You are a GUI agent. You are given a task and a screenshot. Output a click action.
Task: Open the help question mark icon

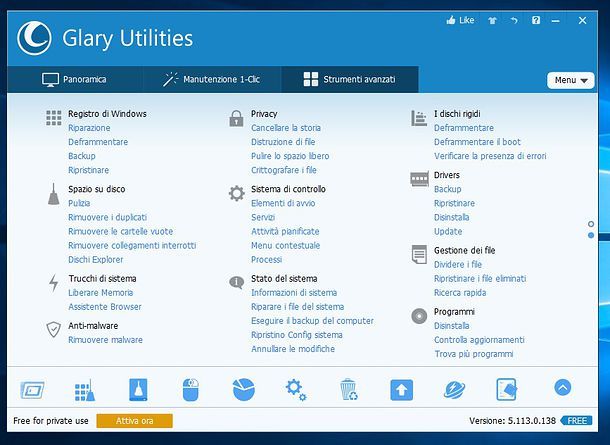coord(536,20)
